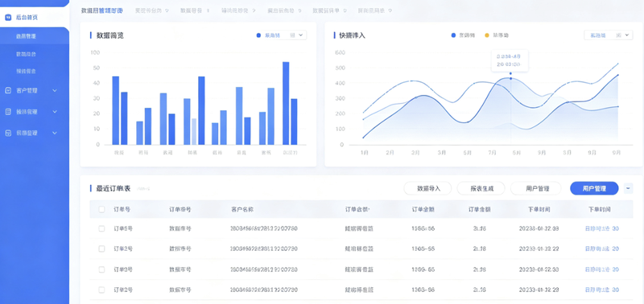The height and width of the screenshot is (304, 644).
Task: Click the 客户管理 sidebar icon
Action: tap(8, 90)
